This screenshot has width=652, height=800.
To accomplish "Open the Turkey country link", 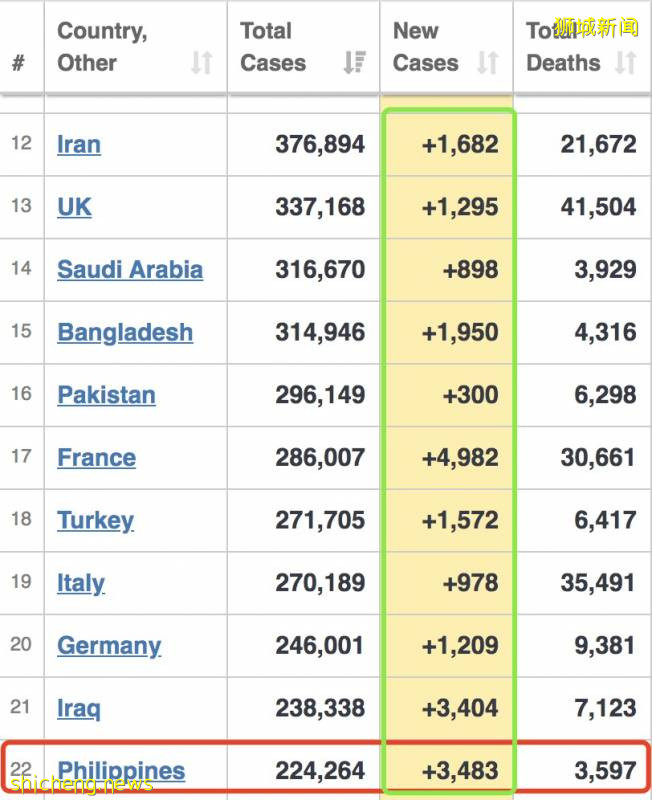I will pos(95,521).
